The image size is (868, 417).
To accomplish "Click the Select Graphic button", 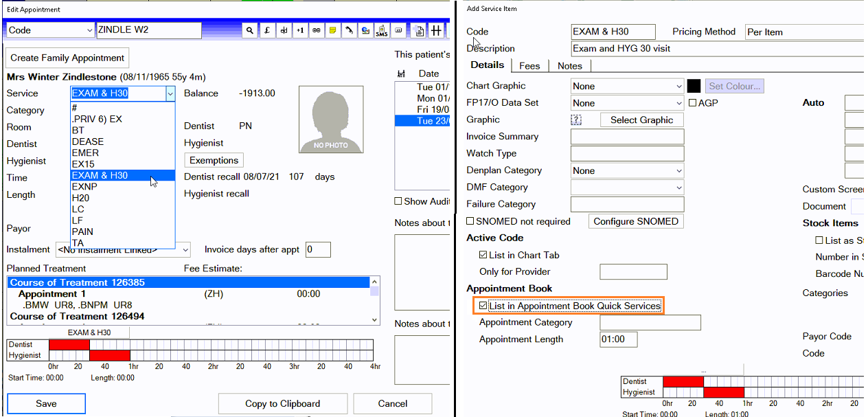I will click(x=642, y=120).
